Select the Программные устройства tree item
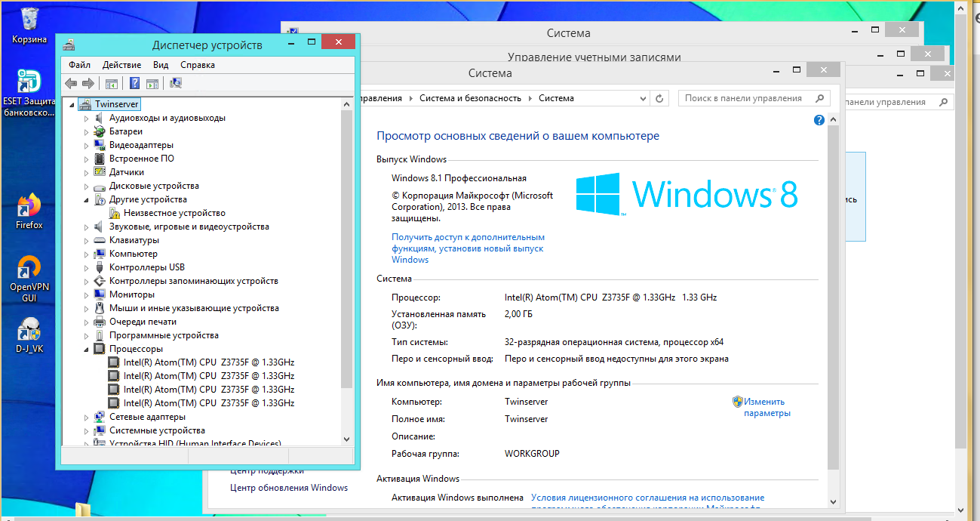The height and width of the screenshot is (521, 980). [x=164, y=335]
